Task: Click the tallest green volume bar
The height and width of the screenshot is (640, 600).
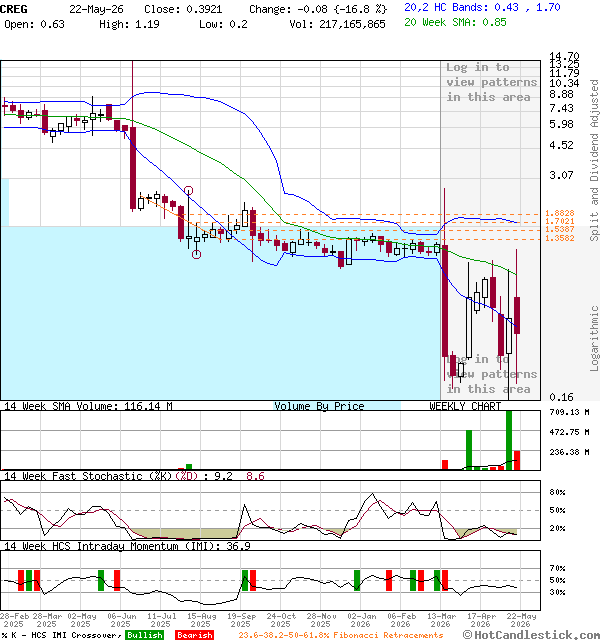Action: click(x=509, y=440)
